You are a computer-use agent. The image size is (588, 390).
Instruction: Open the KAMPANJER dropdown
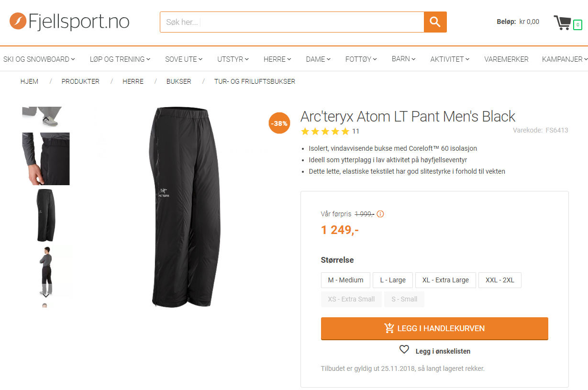click(x=565, y=59)
